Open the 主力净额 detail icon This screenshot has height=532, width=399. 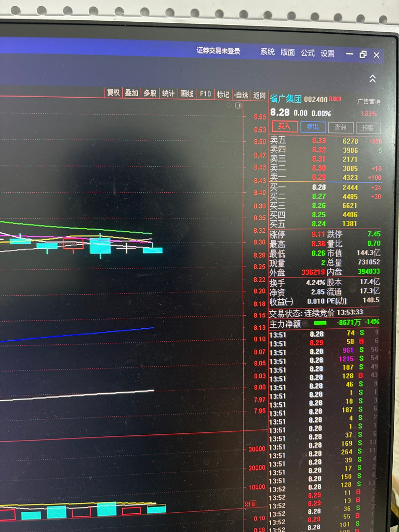305,324
